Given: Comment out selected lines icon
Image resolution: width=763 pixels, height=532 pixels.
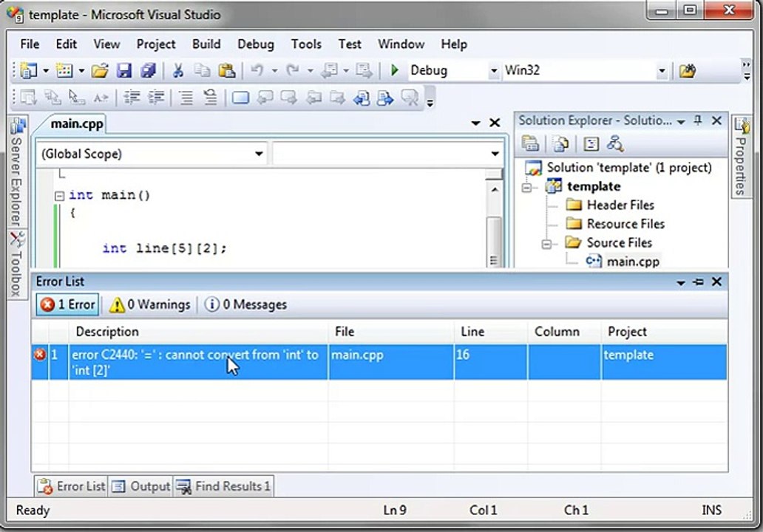Looking at the screenshot, I should click(x=186, y=98).
